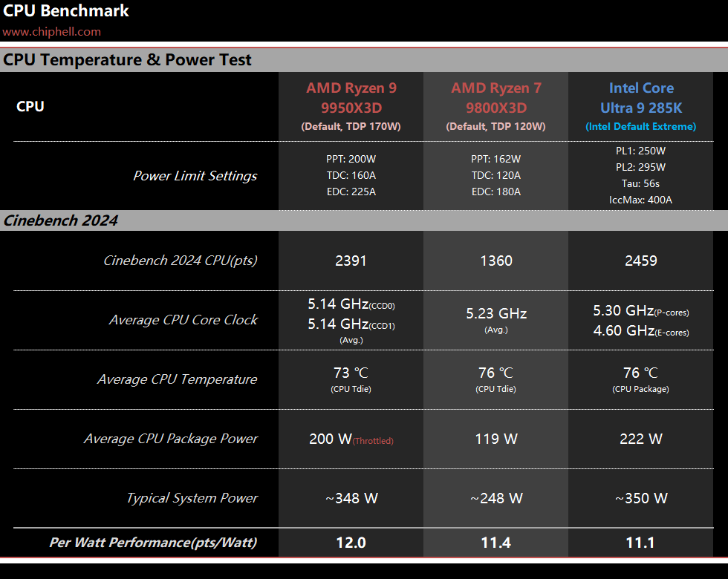
Task: Select the "(CPU Package)" sensor note
Action: click(640, 389)
